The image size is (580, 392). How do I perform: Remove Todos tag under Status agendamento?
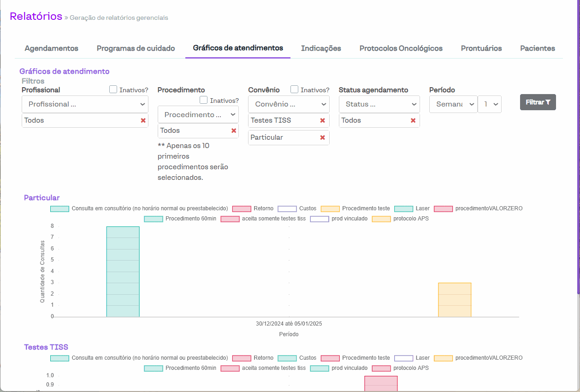pyautogui.click(x=413, y=120)
